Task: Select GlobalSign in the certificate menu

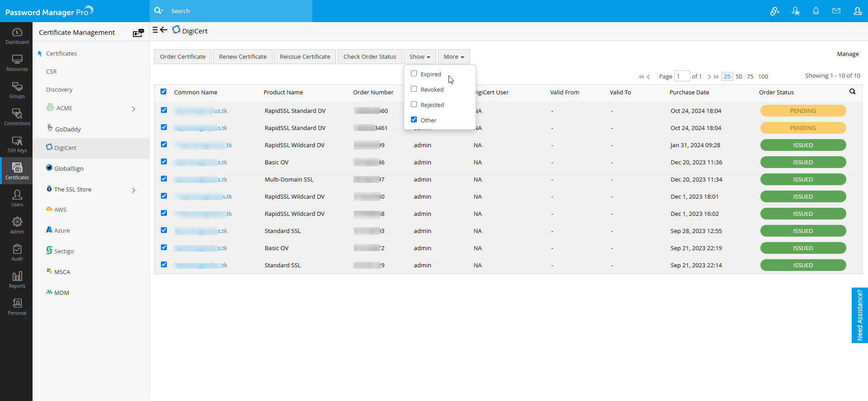Action: [69, 168]
